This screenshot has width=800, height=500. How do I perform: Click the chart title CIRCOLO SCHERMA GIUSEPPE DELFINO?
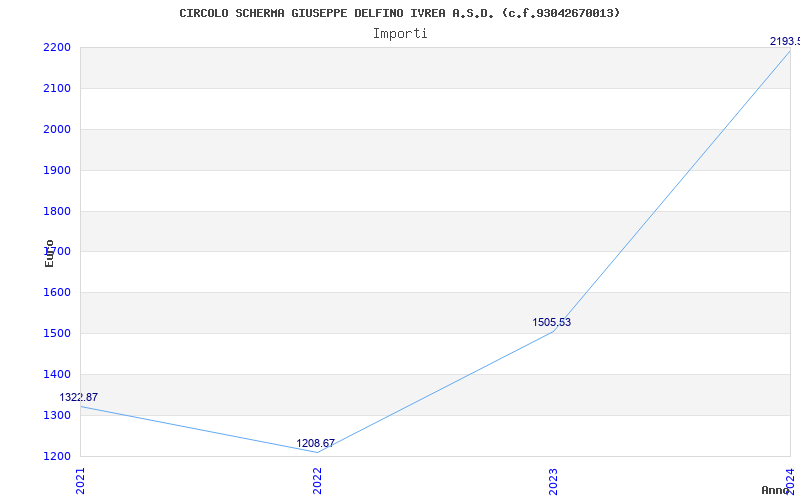pos(399,13)
